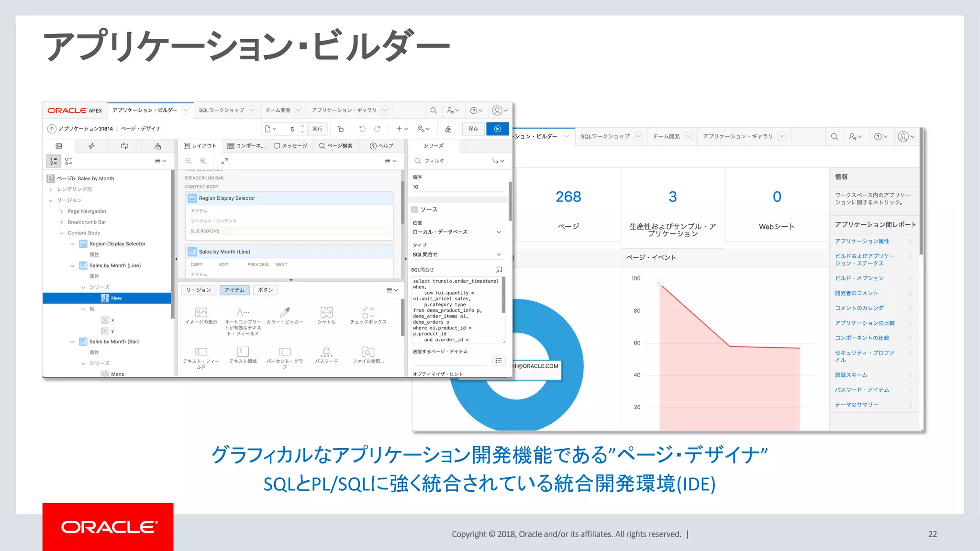Switch to the rendering tree tab icon
This screenshot has height=551, width=980.
pos(59,146)
